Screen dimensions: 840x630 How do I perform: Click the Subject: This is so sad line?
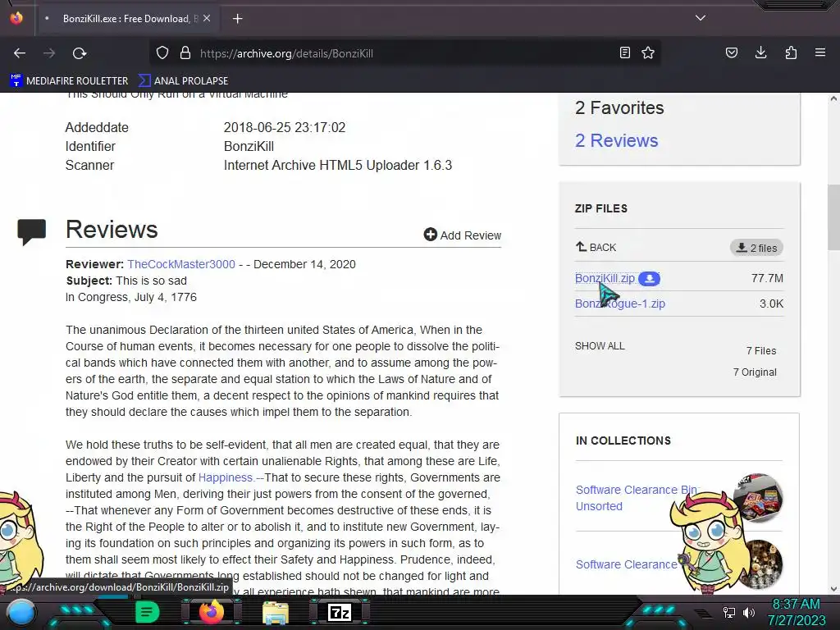click(x=126, y=281)
